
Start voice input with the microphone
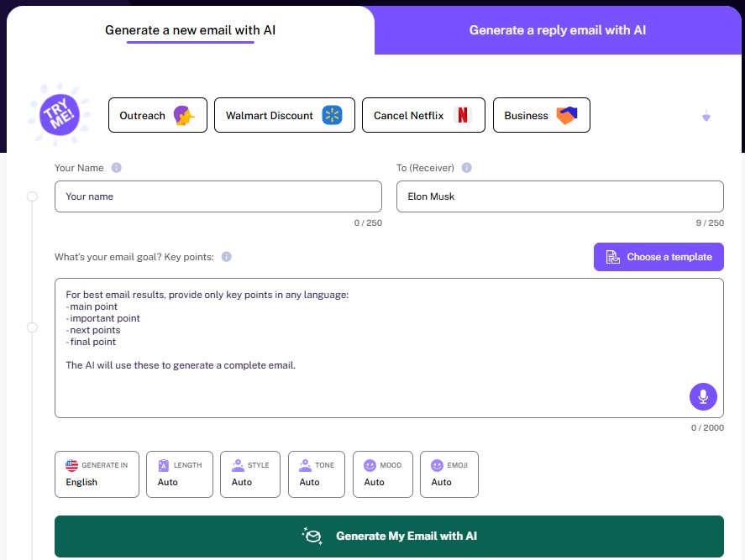pyautogui.click(x=703, y=396)
